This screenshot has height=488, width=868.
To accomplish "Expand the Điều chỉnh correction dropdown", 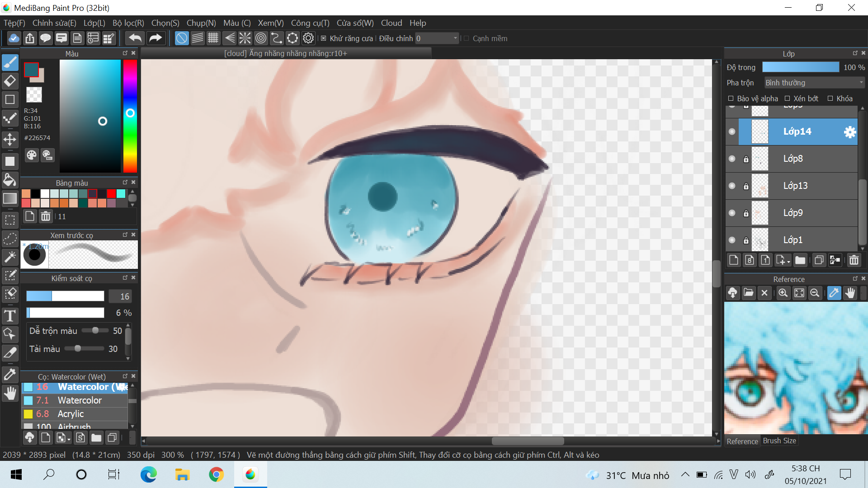I will click(455, 38).
